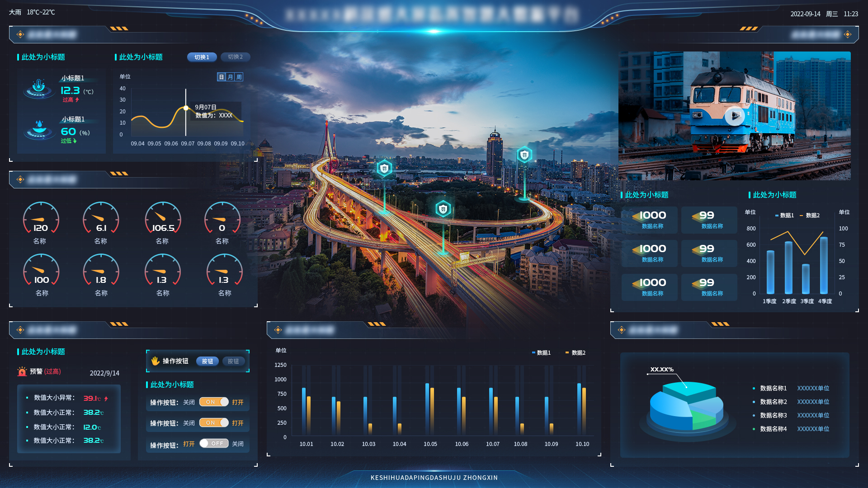Click the diamond icon in top-left panel header

click(x=20, y=34)
